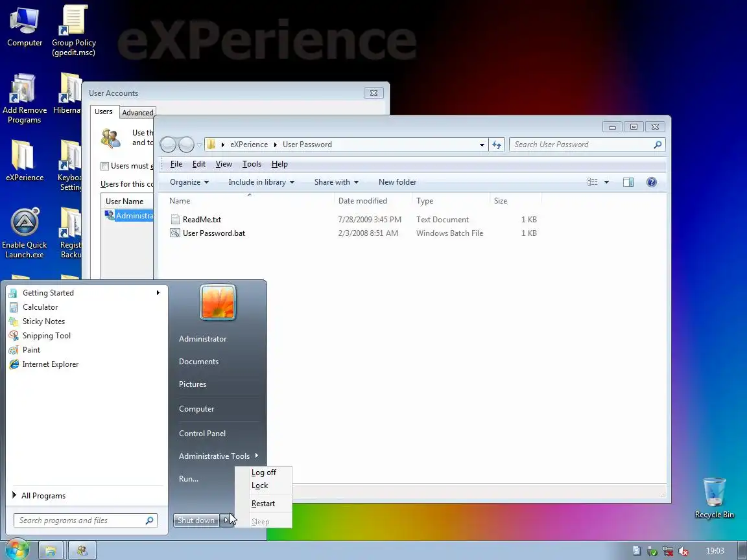Image resolution: width=747 pixels, height=560 pixels.
Task: Select the Users tab in User Accounts
Action: click(103, 111)
